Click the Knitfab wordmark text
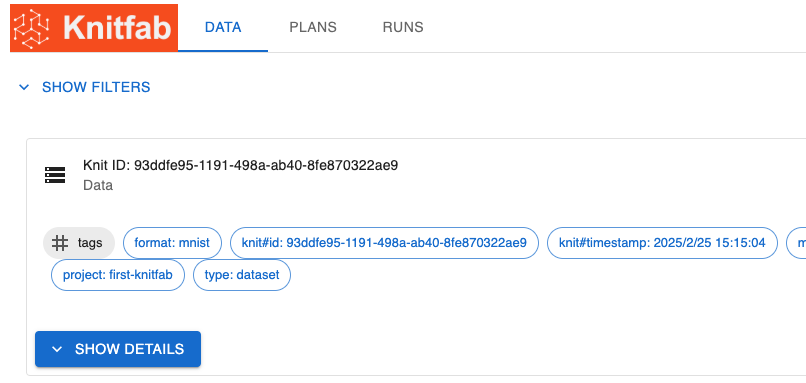Image resolution: width=806 pixels, height=383 pixels. coord(117,28)
